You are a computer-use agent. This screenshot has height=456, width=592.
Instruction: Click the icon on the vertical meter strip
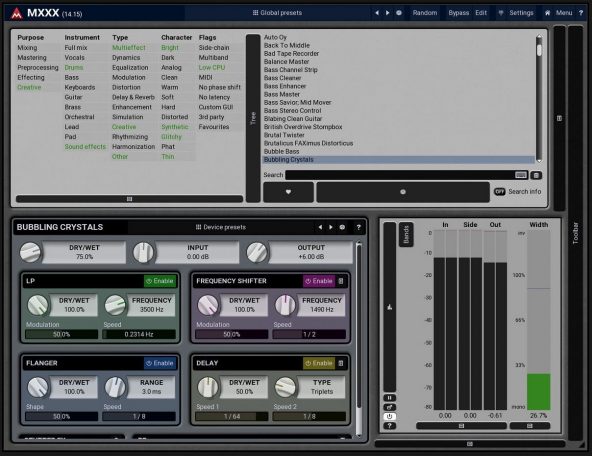(390, 307)
